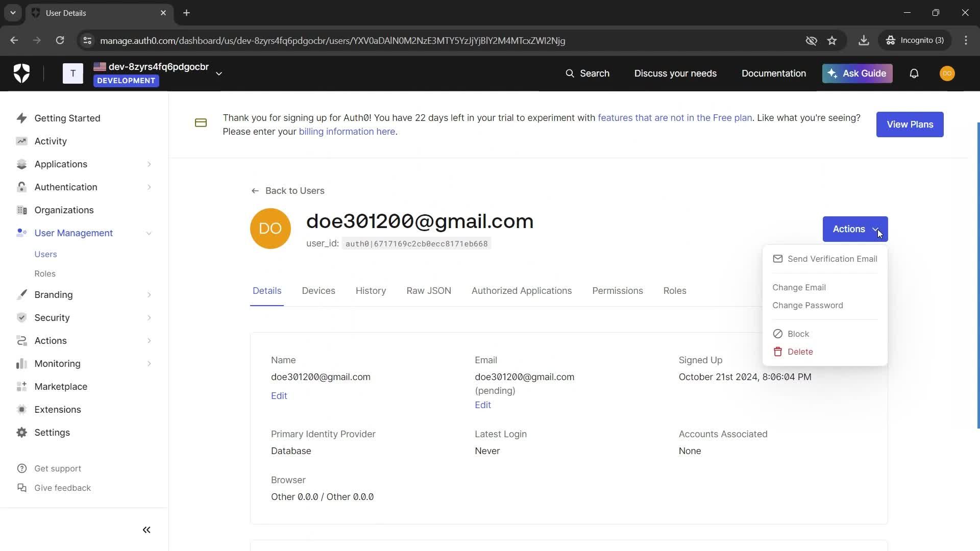
Task: Click the page vertical scrollbar
Action: [x=978, y=275]
